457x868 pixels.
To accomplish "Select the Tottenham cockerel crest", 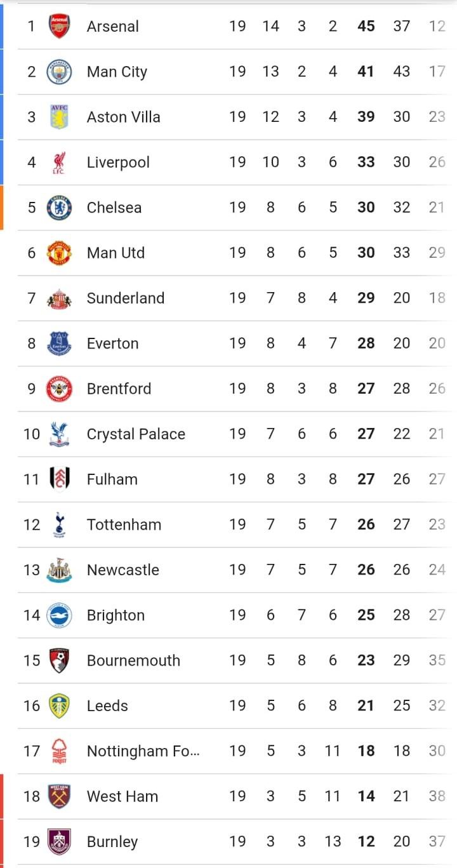I will pos(59,524).
